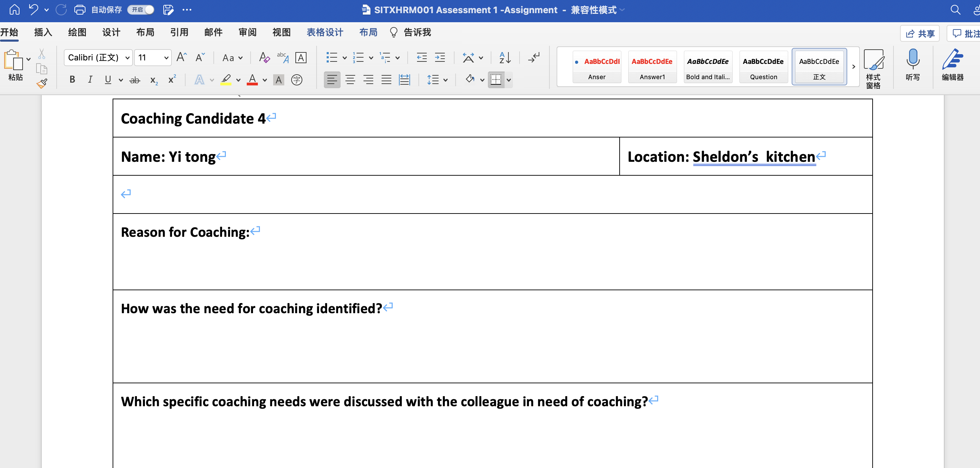980x468 pixels.
Task: Insert enclosed character
Action: (296, 80)
